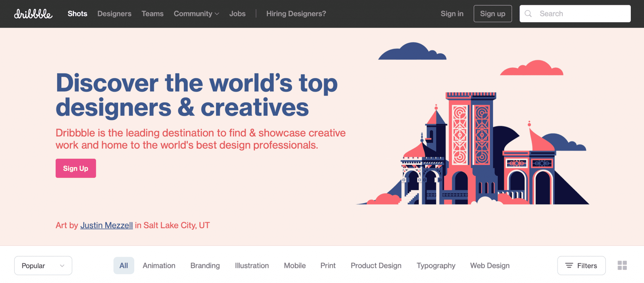Navigate to the Jobs menu item

point(237,14)
